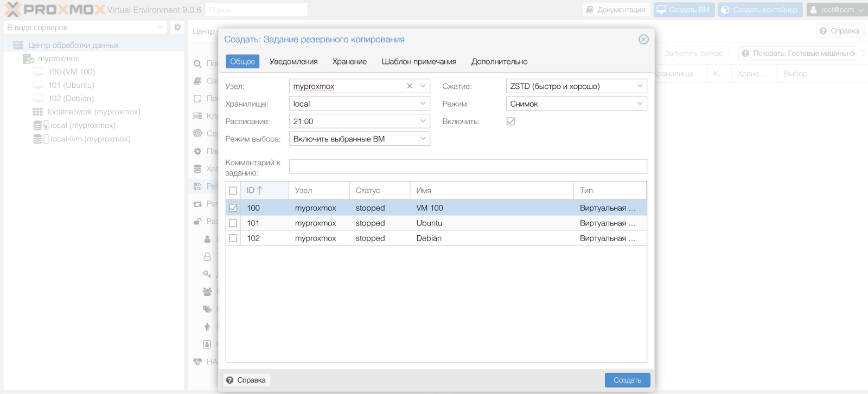Click Создать ВМ button
868x394 pixels.
(684, 10)
